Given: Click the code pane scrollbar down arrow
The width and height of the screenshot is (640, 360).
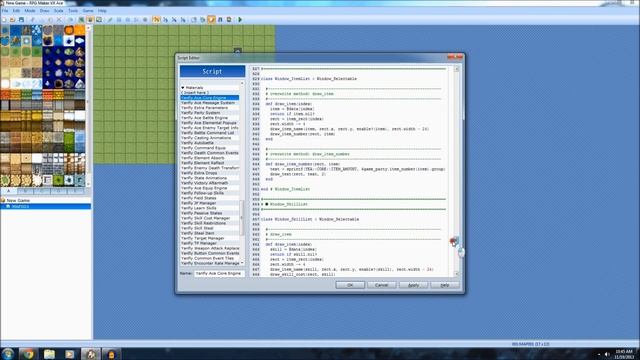Looking at the screenshot, I should point(456,273).
